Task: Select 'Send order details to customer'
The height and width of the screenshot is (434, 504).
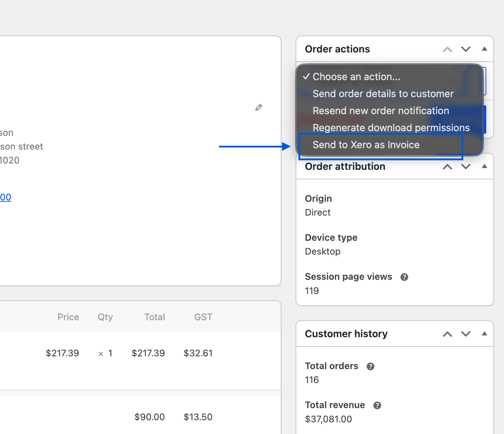Action: (390, 94)
